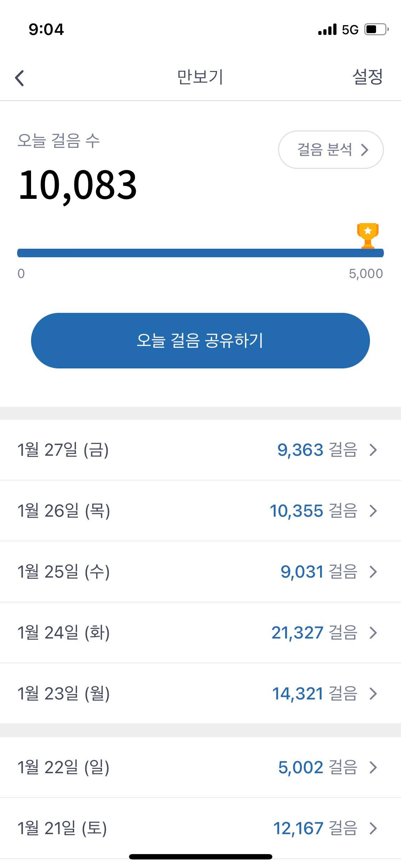
Task: Open chevron on 1월 23일 (월) row
Action: (x=373, y=694)
